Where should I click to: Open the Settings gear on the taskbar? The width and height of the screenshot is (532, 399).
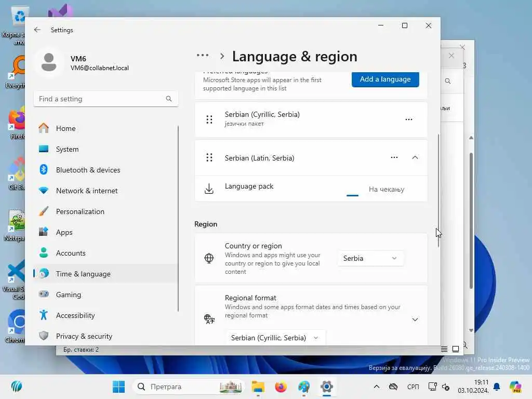[326, 387]
